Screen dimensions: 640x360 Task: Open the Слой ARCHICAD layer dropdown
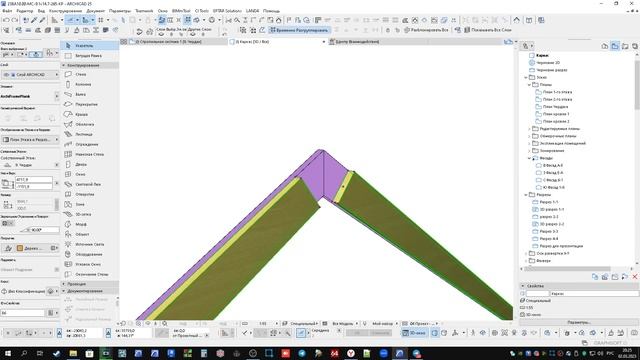click(x=30, y=75)
